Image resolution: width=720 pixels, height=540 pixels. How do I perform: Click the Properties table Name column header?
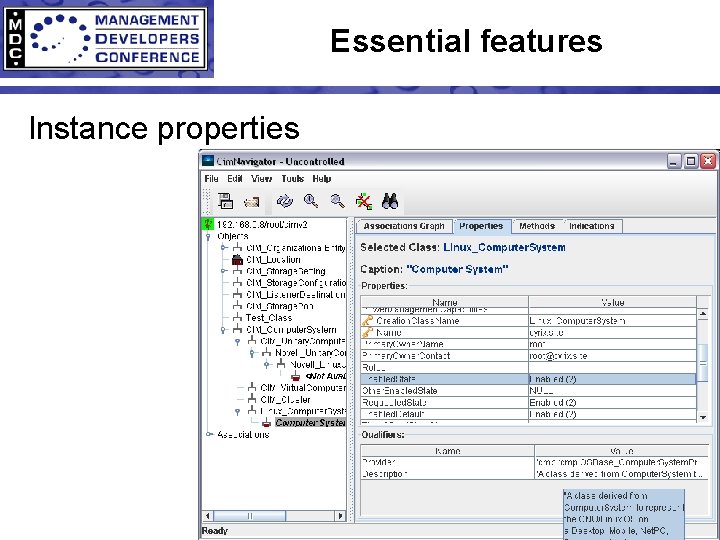click(444, 302)
